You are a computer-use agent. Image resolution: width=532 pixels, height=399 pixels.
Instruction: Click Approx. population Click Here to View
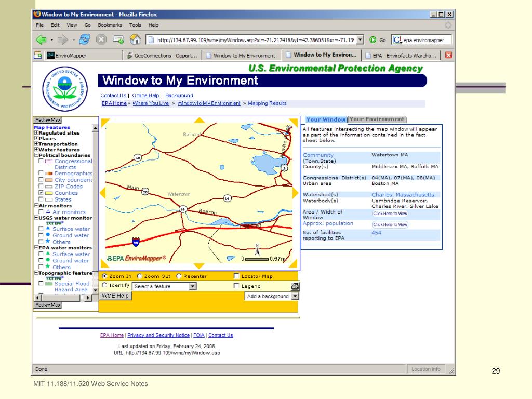pos(390,224)
